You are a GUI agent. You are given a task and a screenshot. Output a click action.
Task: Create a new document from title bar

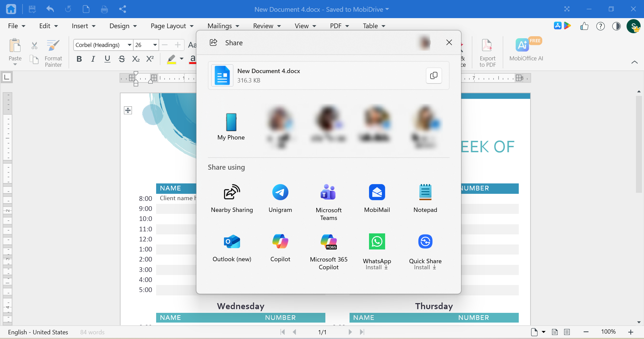pos(86,9)
